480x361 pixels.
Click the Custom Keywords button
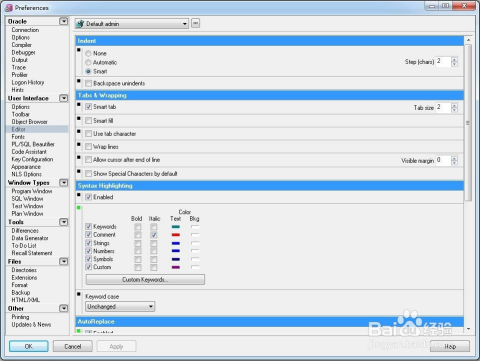(145, 279)
